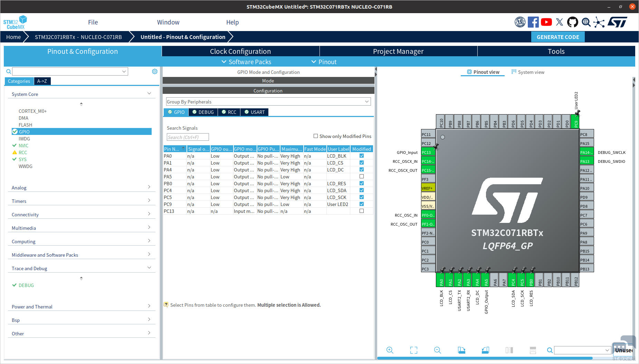The image size is (639, 364).
Task: Click pin PC13 on the chip
Action: click(428, 152)
